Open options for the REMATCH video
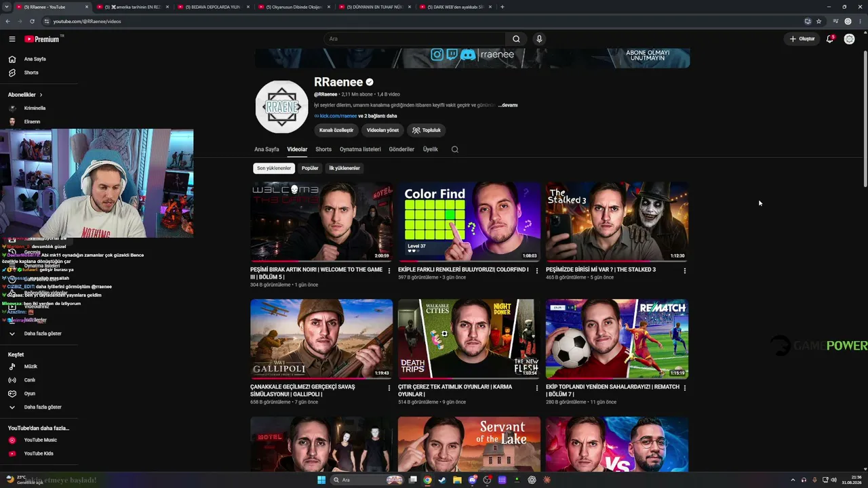 tap(685, 388)
